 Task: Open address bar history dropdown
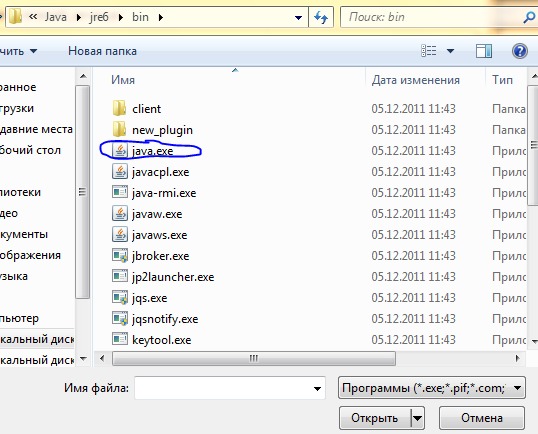pyautogui.click(x=299, y=17)
